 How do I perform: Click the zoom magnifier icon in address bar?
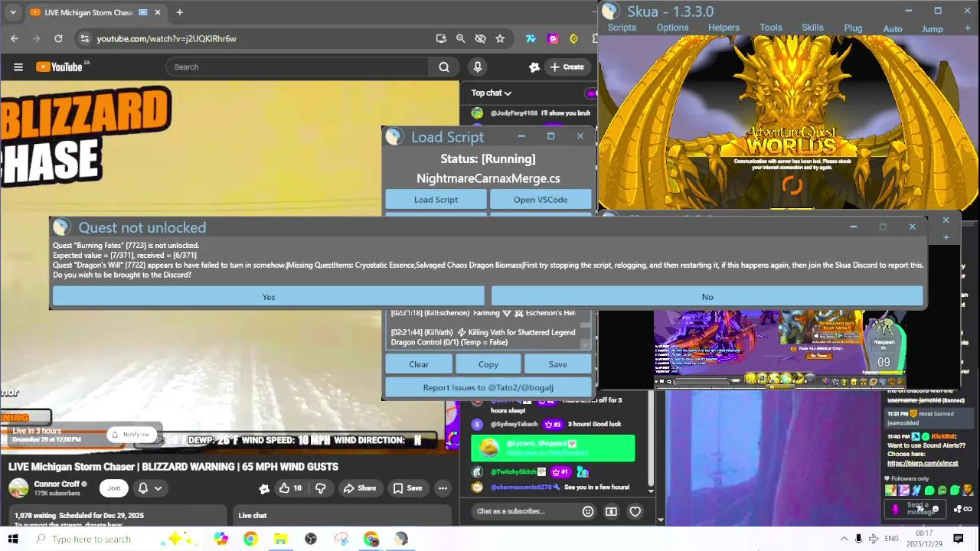(x=460, y=38)
